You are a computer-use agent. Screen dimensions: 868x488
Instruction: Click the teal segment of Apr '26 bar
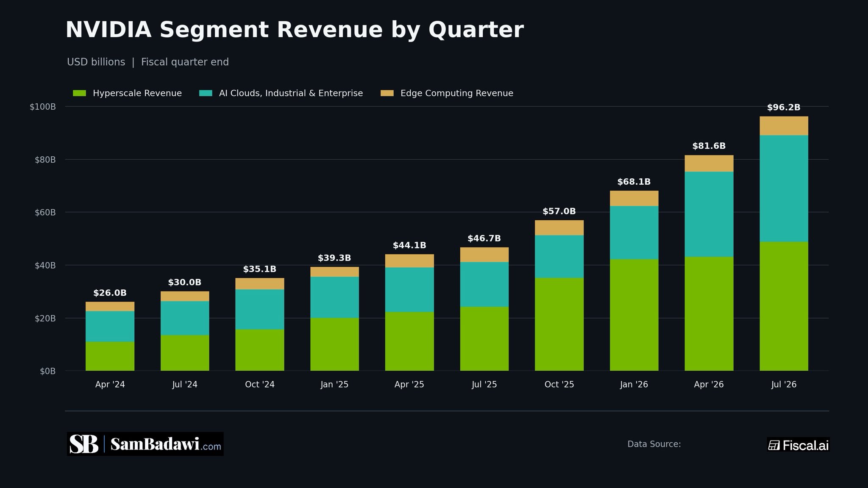pos(709,214)
